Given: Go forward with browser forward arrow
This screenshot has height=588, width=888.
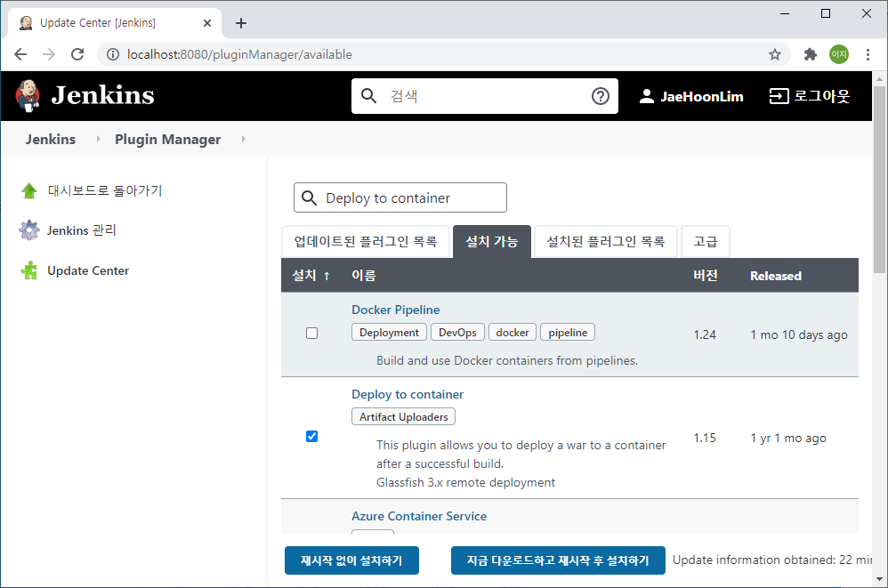Looking at the screenshot, I should (49, 54).
